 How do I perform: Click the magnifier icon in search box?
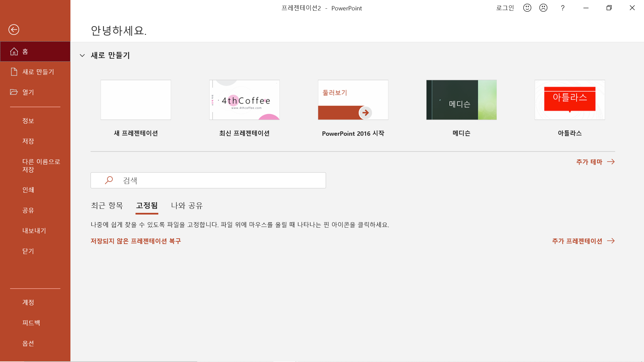tap(109, 180)
